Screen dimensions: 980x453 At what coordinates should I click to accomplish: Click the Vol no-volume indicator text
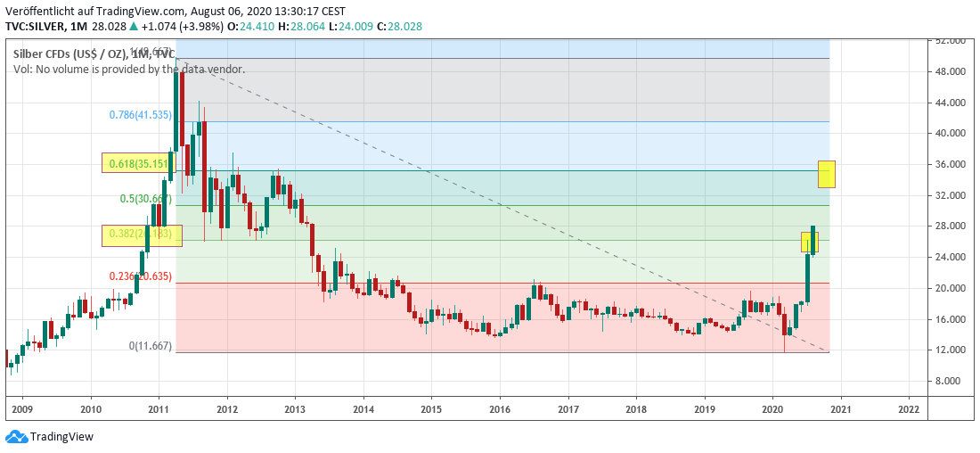[x=128, y=69]
